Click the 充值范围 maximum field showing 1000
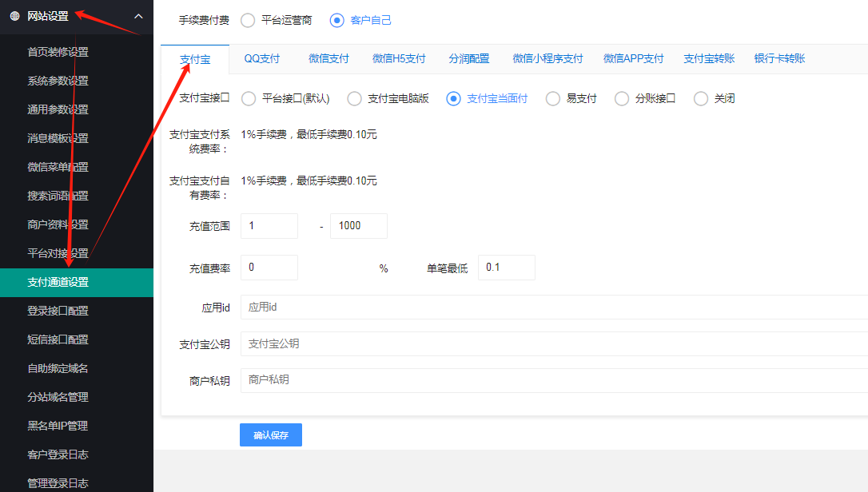Image resolution: width=868 pixels, height=492 pixels. click(x=359, y=226)
